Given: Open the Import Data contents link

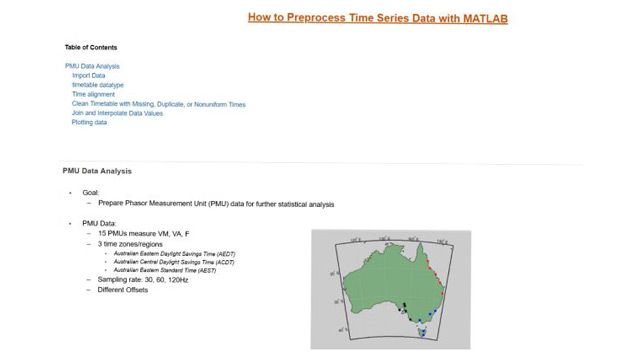Looking at the screenshot, I should [x=89, y=76].
